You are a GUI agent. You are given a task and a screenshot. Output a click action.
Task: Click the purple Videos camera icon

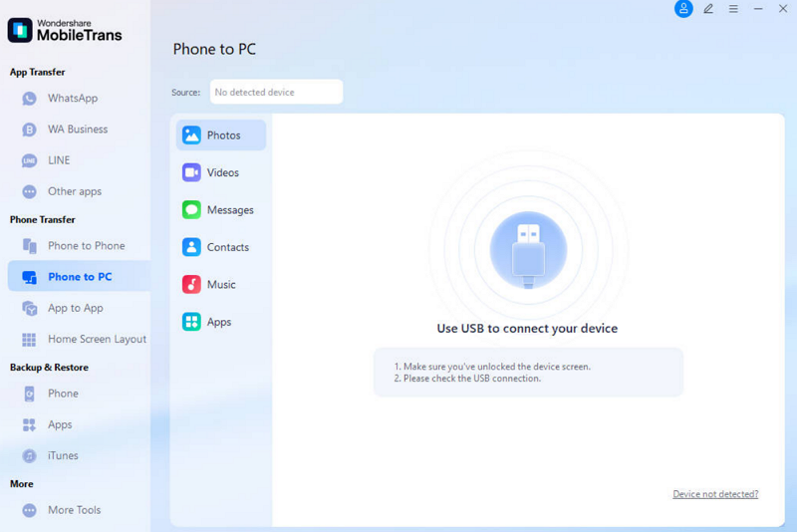point(191,172)
